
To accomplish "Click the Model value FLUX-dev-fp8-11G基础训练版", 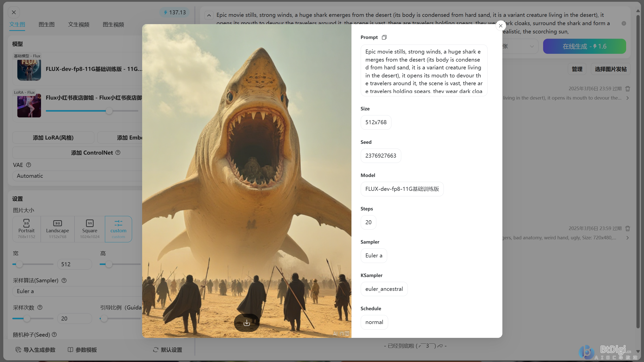I will pos(402,189).
